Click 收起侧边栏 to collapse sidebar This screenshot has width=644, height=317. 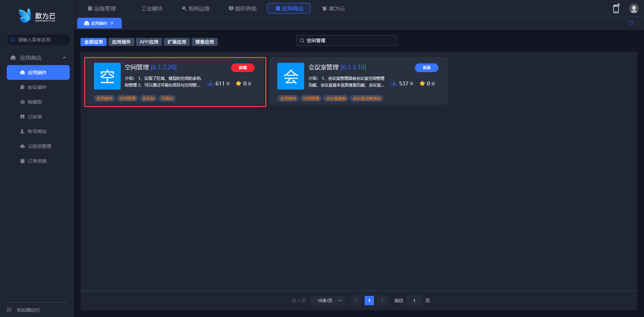29,310
